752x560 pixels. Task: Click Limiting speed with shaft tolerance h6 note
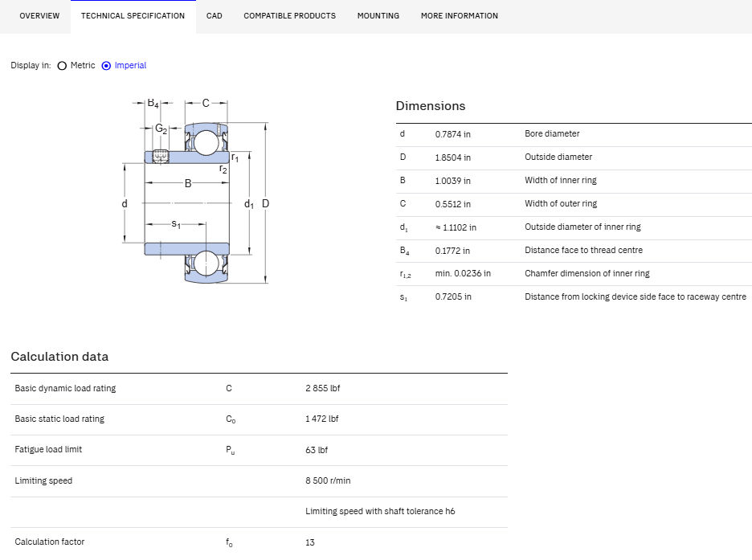(x=380, y=512)
